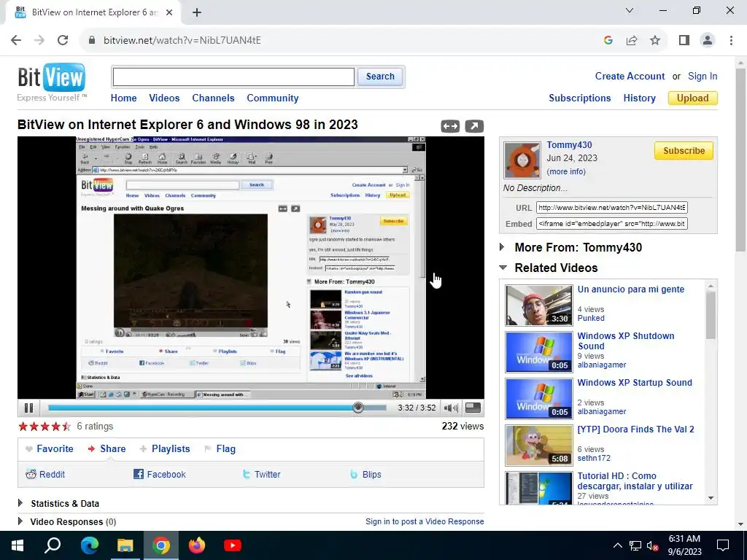Click the video URL field
This screenshot has height=560, width=747.
(612, 208)
